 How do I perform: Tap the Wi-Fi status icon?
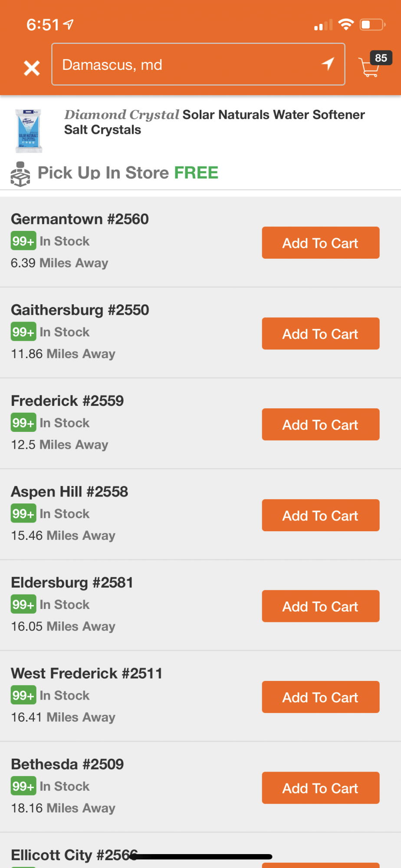345,25
